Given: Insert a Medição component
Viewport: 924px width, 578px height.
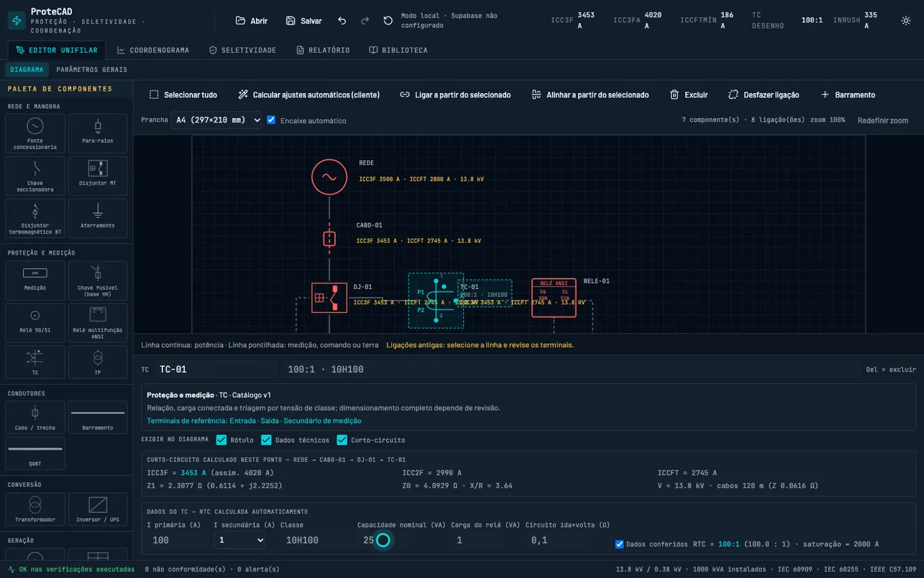Looking at the screenshot, I should click(35, 280).
